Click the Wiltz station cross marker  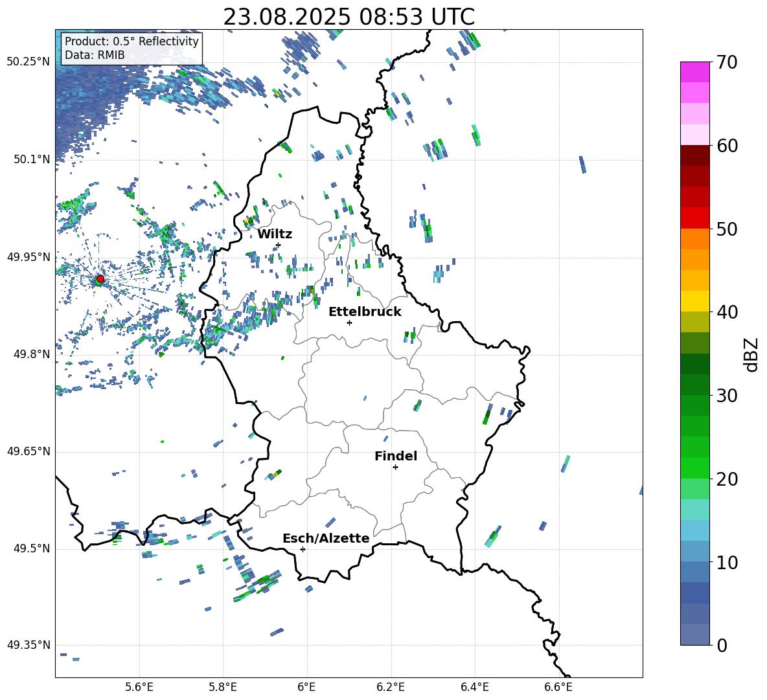(x=279, y=245)
